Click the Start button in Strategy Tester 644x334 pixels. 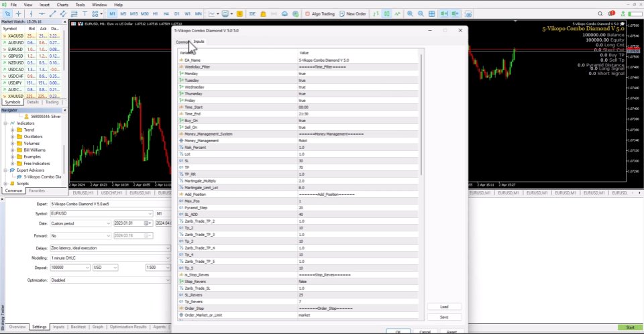(630, 327)
